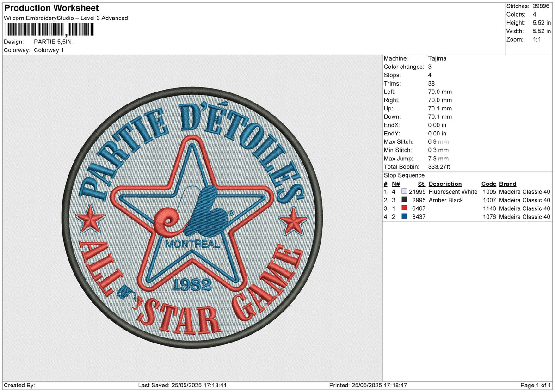
Task: Click the Color changes value 3
Action: [x=430, y=67]
